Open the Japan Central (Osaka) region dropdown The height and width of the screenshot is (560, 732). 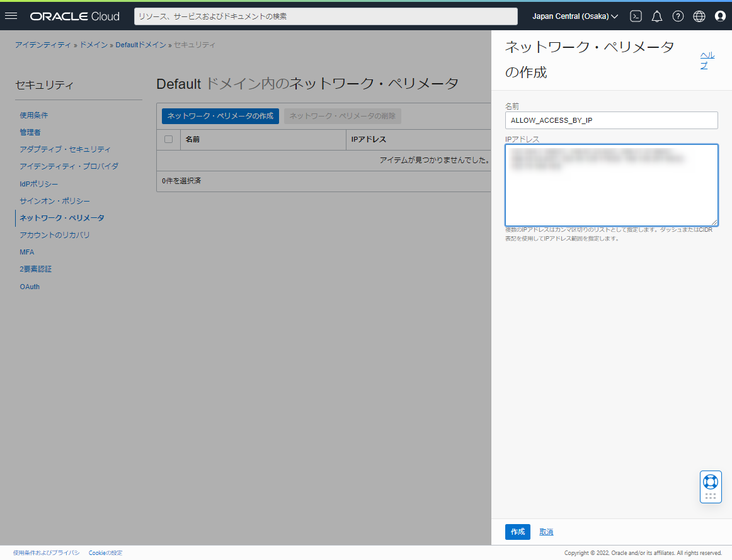[x=575, y=16]
